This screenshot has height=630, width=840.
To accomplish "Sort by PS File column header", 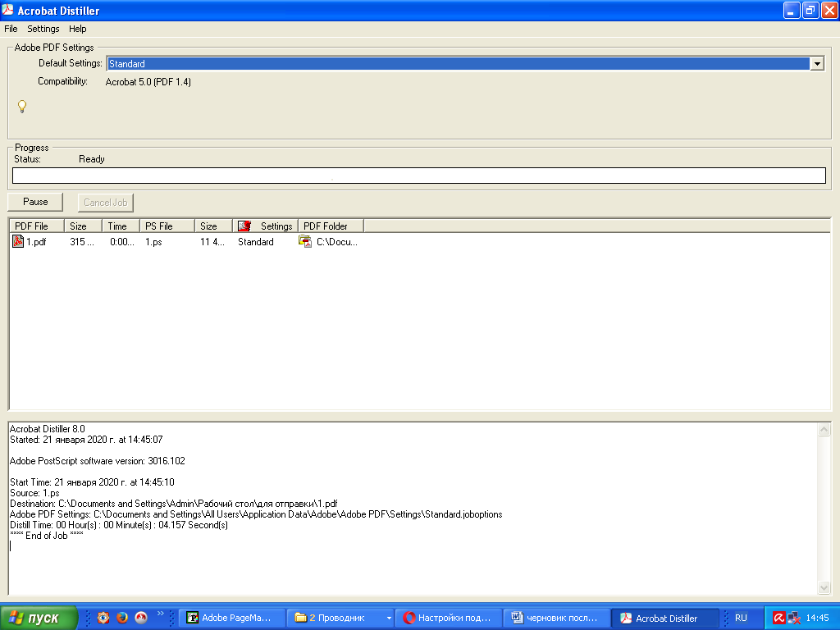I will pos(167,226).
